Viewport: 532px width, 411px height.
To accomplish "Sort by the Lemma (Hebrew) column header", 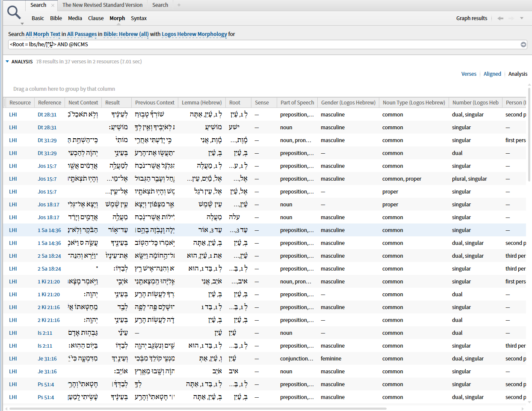I will (201, 103).
